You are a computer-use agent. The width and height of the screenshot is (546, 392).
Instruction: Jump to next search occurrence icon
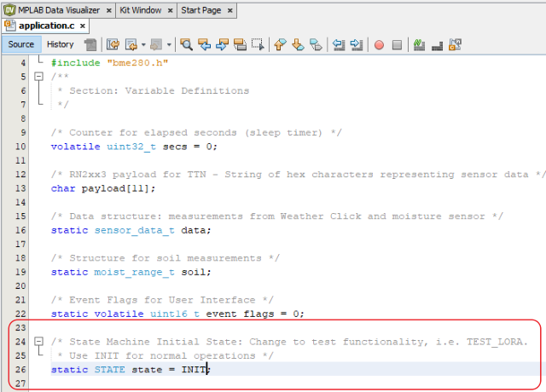tap(223, 44)
